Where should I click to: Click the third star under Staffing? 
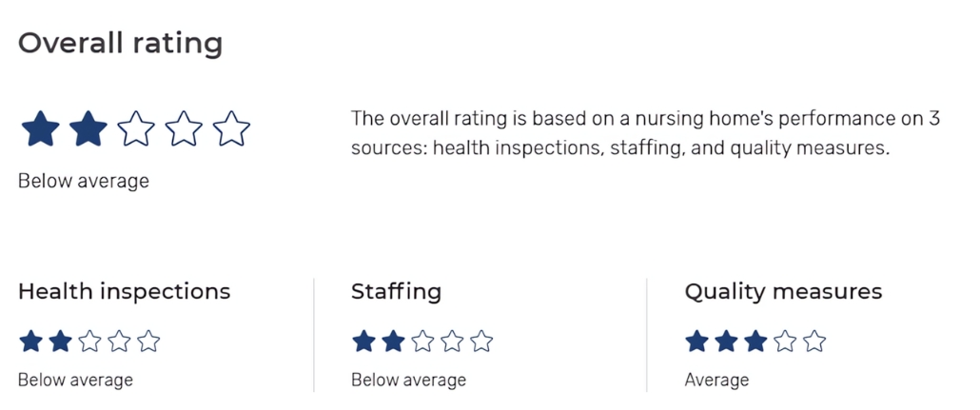[x=423, y=342]
